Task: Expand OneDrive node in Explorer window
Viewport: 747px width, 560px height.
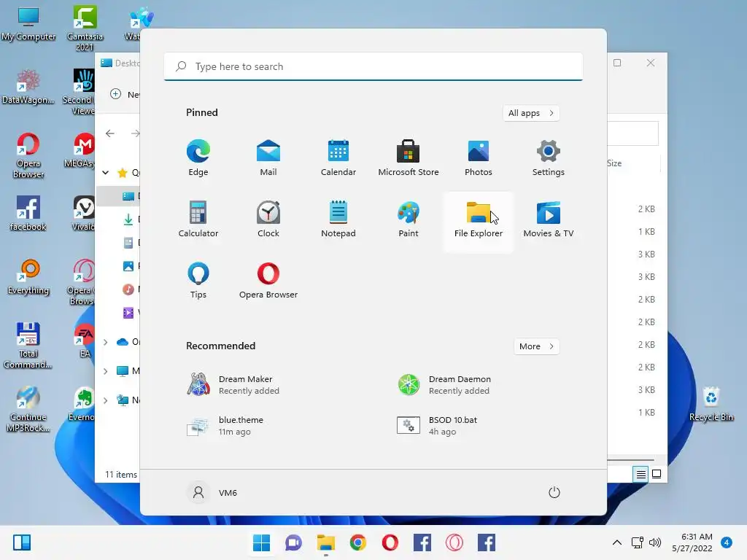Action: pos(106,342)
